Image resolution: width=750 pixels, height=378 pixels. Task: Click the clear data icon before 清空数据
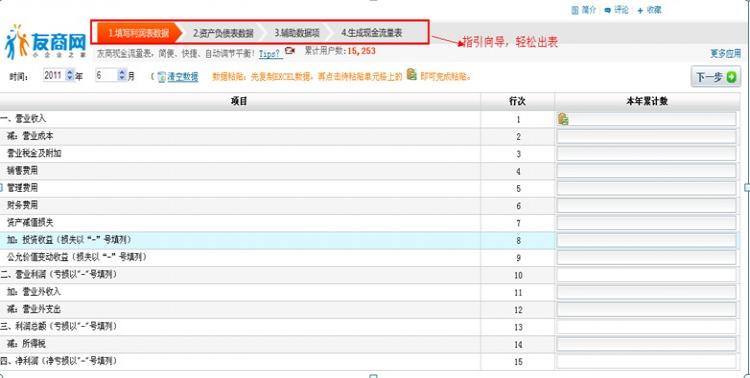pos(161,77)
